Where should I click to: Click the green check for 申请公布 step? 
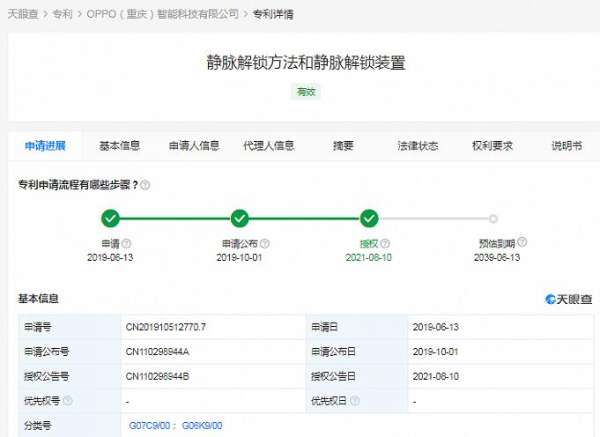point(240,218)
